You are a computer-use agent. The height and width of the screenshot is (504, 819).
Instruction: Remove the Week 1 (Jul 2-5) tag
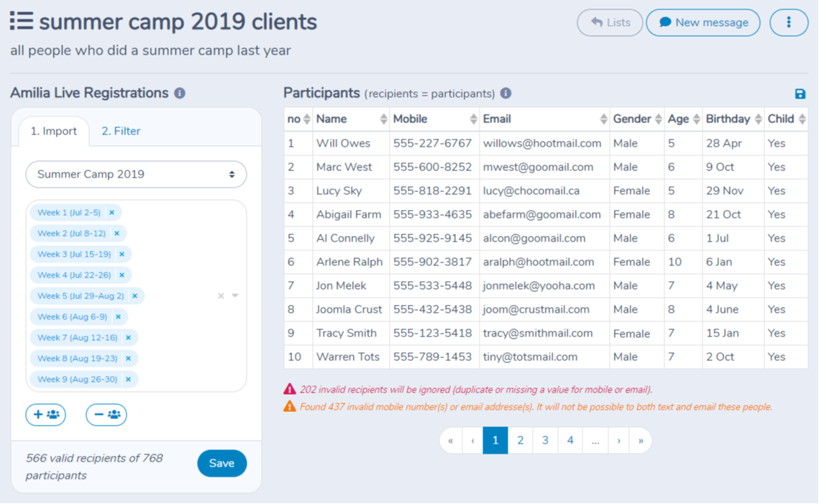[111, 213]
